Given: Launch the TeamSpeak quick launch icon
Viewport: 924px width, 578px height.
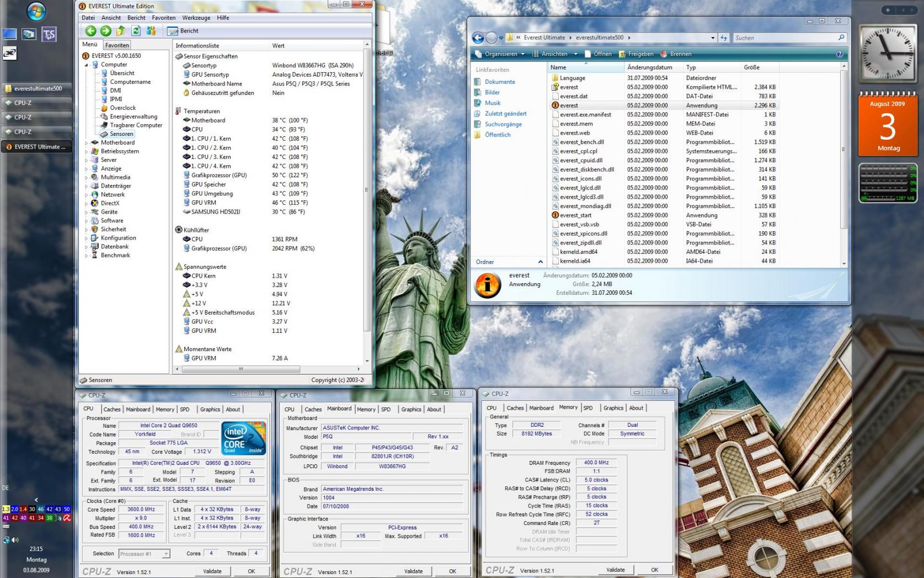Looking at the screenshot, I should pos(49,34).
